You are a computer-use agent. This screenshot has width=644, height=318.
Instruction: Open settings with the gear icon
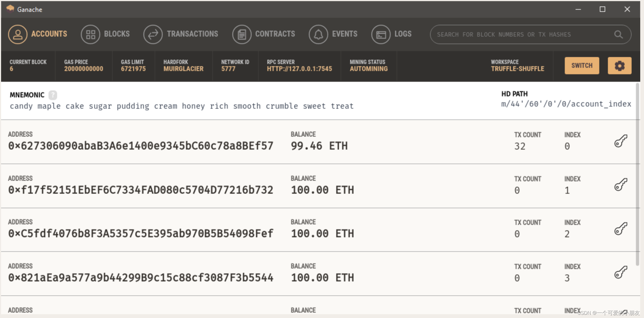[x=619, y=66]
